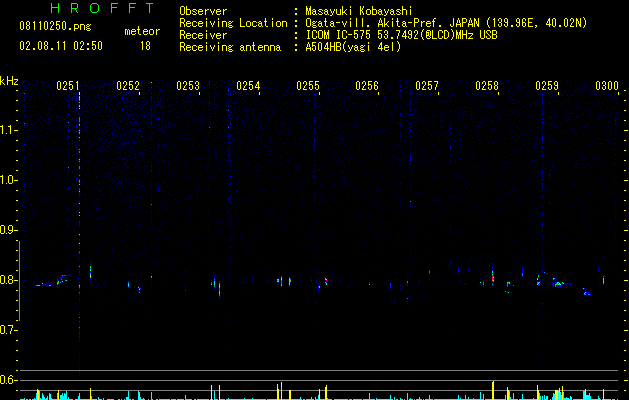Click the A504HB(yagi 4el) antenna text
The width and height of the screenshot is (629, 400).
point(353,47)
